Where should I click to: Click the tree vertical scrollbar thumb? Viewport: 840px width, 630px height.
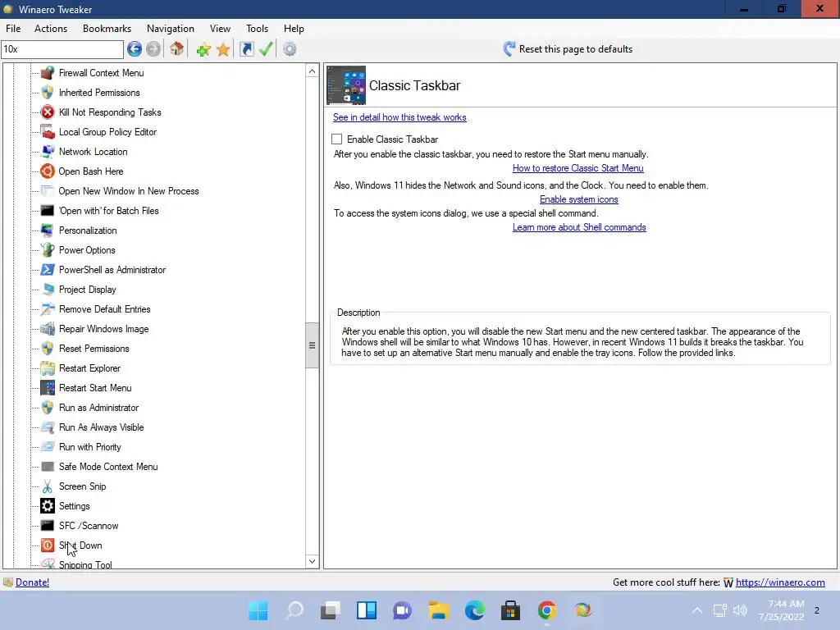[313, 345]
